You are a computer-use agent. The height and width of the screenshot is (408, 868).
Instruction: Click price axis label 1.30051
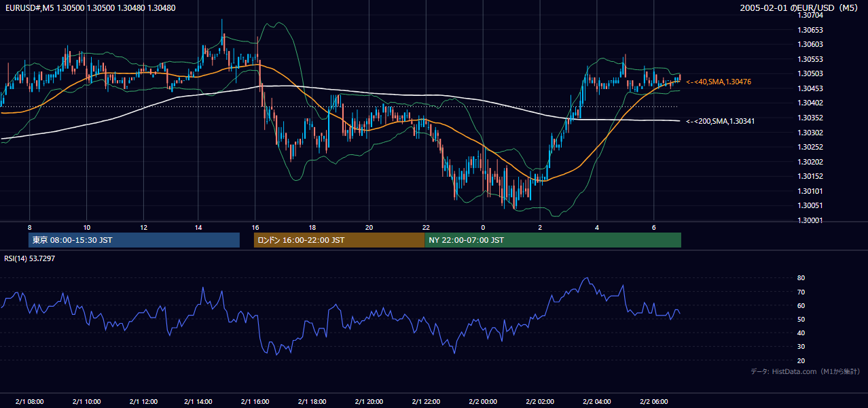coord(810,205)
